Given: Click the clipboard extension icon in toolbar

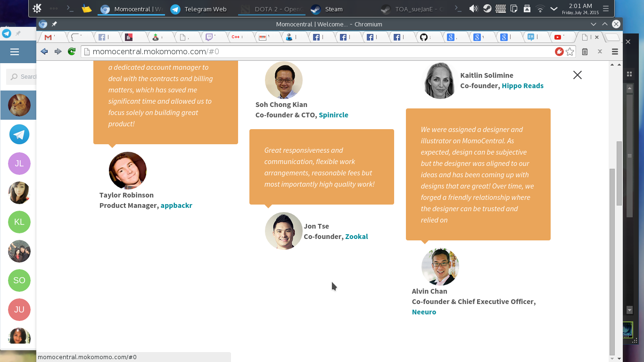Looking at the screenshot, I should click(x=585, y=51).
